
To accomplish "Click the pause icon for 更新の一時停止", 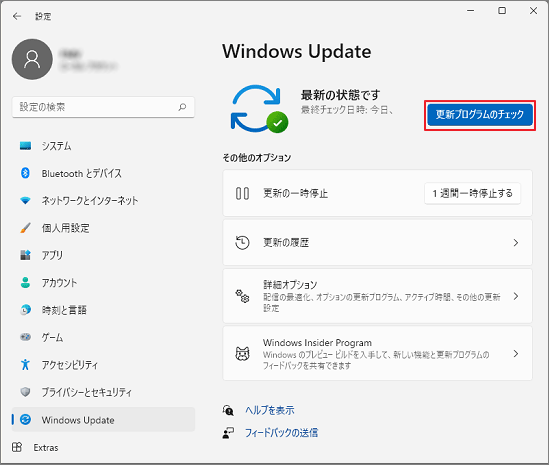I will [x=242, y=193].
